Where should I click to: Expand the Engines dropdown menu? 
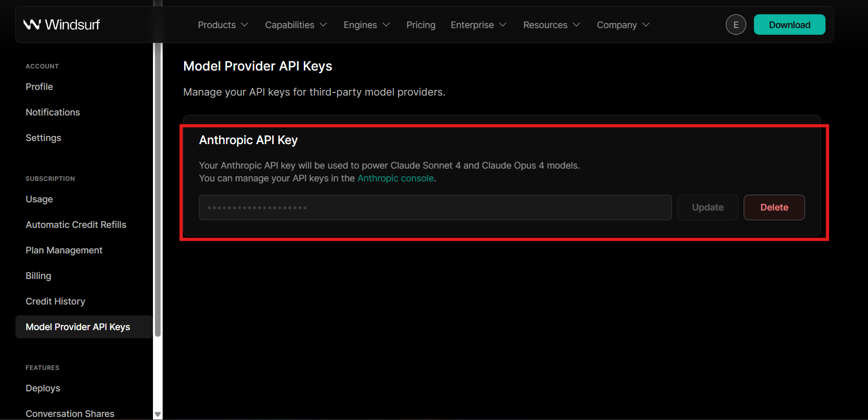pyautogui.click(x=367, y=25)
